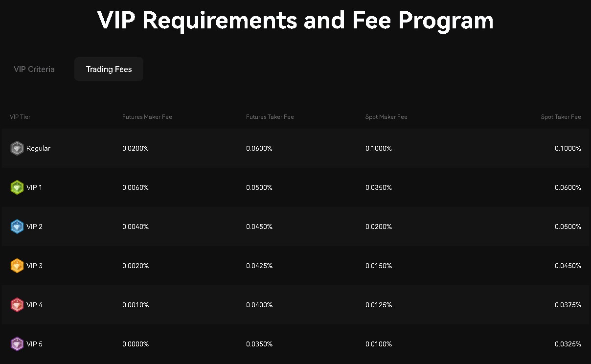This screenshot has width=591, height=364.
Task: Select the purple VIP 5 badge icon
Action: (x=17, y=344)
